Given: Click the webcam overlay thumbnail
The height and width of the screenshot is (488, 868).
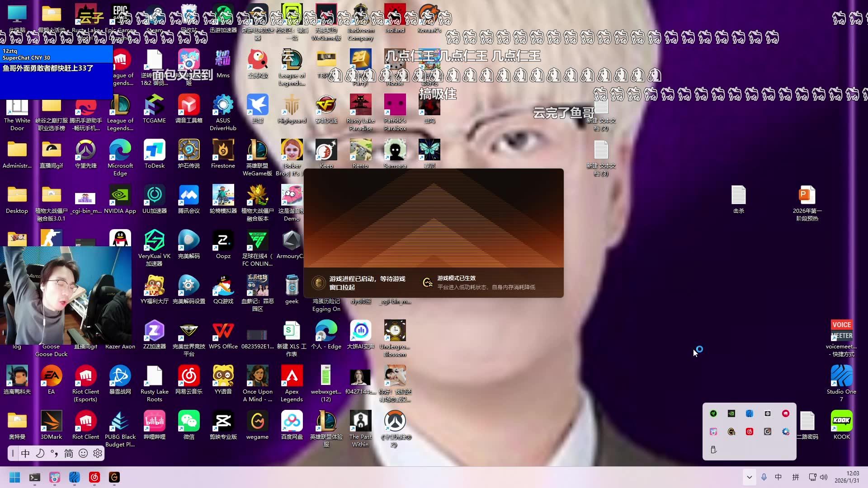Looking at the screenshot, I should [x=66, y=296].
